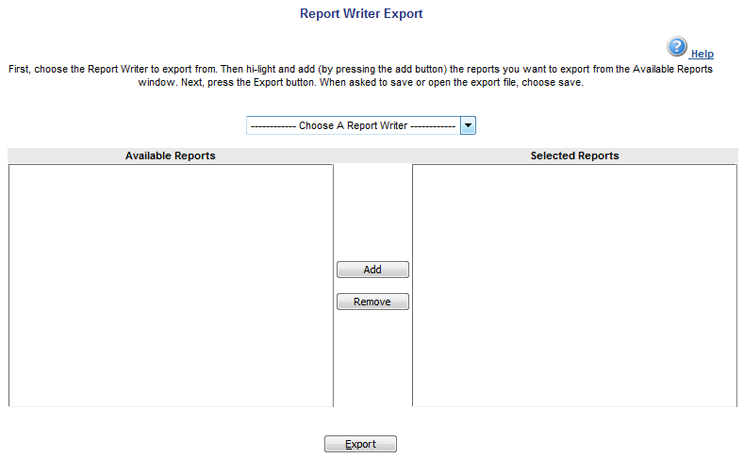Click the blank column area below the Remove button

coord(372,358)
